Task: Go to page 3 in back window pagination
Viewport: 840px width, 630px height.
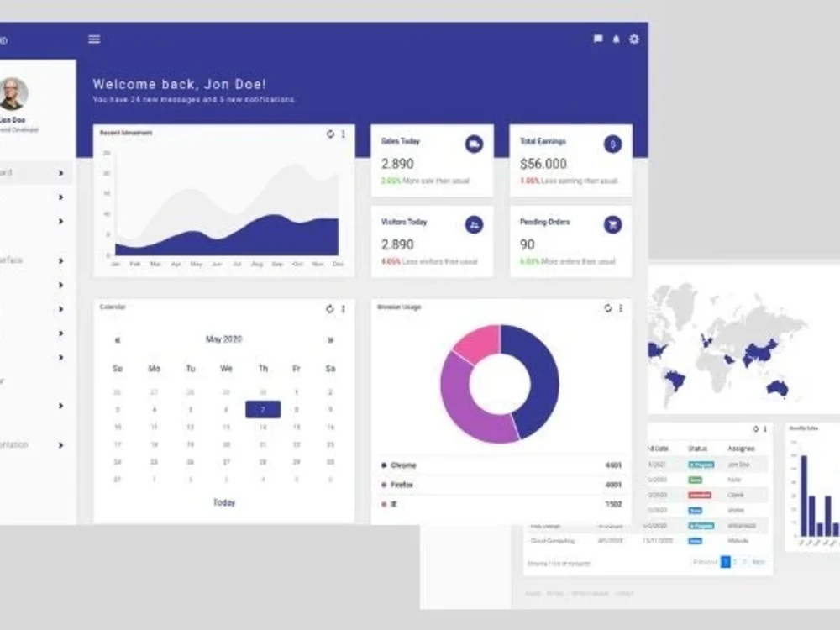Action: point(744,562)
